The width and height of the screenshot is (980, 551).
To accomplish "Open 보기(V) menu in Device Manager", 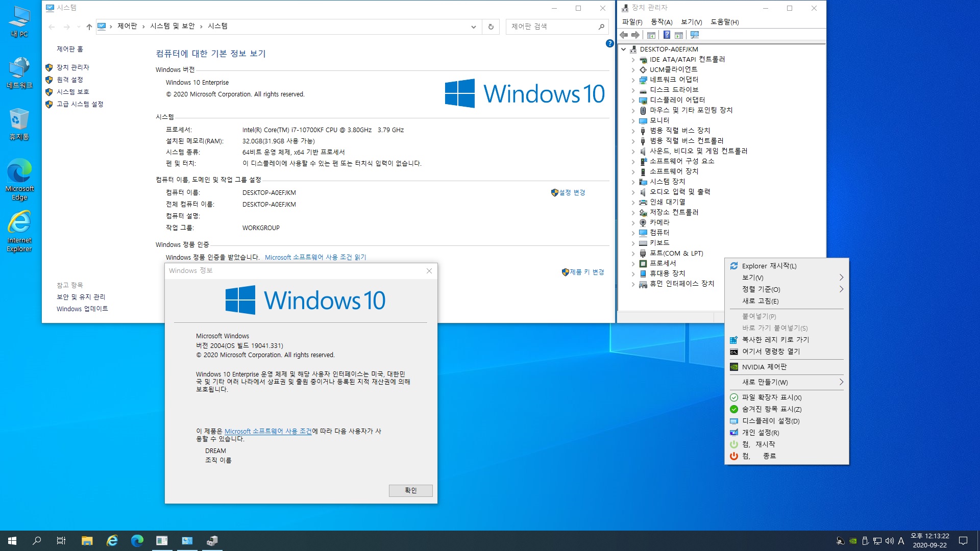I will (x=692, y=22).
